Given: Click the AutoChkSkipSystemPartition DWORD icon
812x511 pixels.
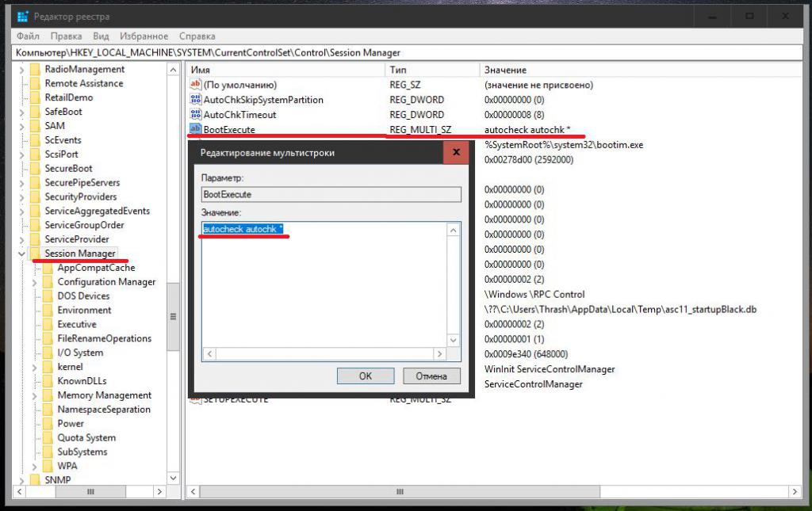Looking at the screenshot, I should (x=195, y=99).
